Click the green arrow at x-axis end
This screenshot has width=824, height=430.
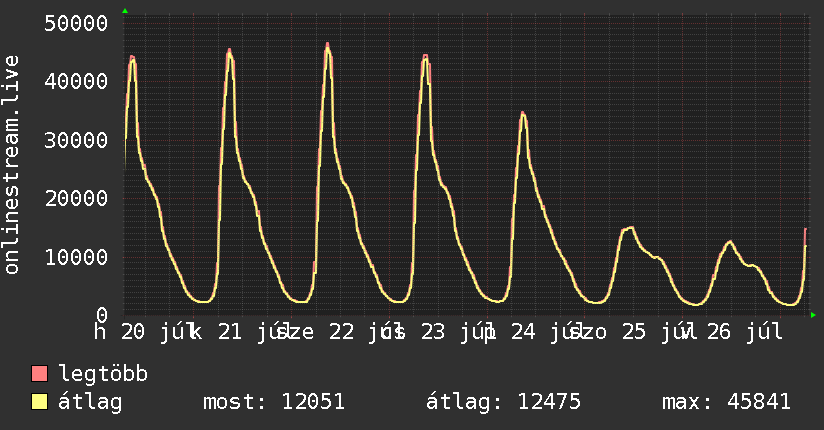(x=813, y=315)
